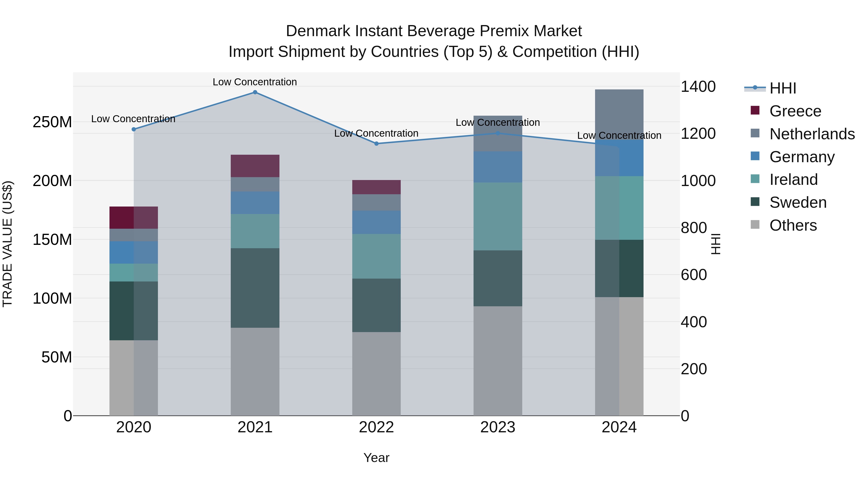
Task: Select the Sweden segment of the 2021 bar
Action: tap(255, 288)
